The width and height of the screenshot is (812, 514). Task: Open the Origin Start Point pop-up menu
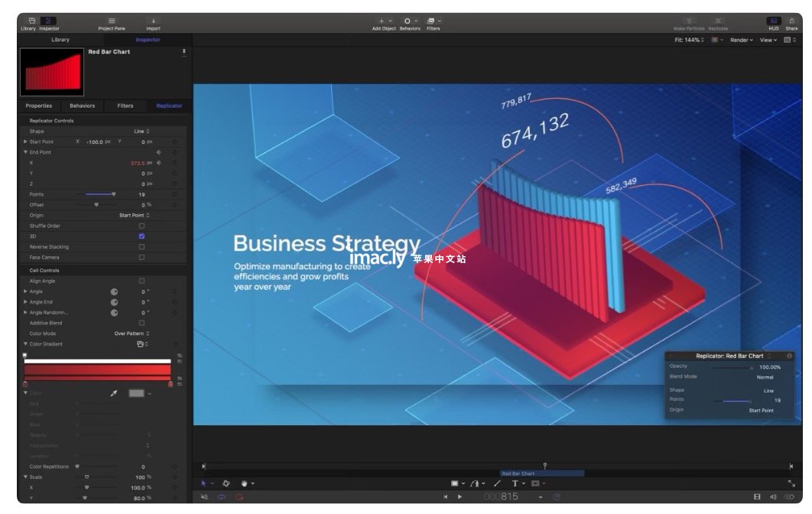point(134,215)
